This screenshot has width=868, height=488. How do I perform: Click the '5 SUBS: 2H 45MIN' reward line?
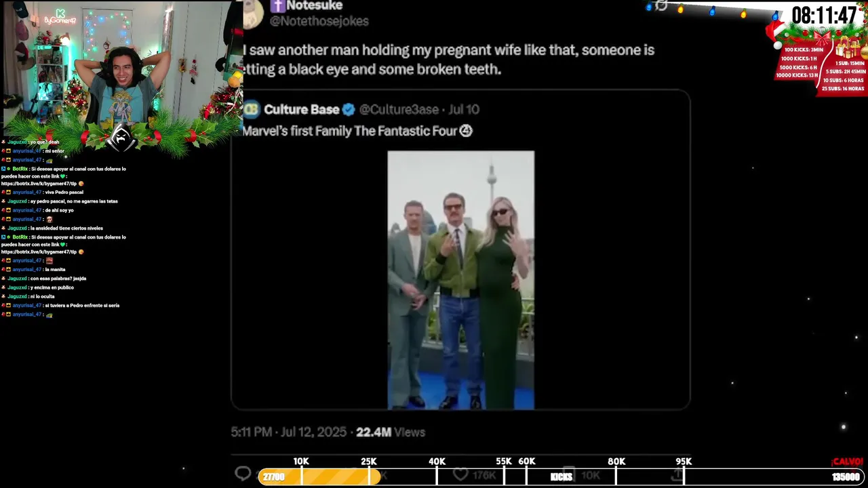[x=846, y=71]
